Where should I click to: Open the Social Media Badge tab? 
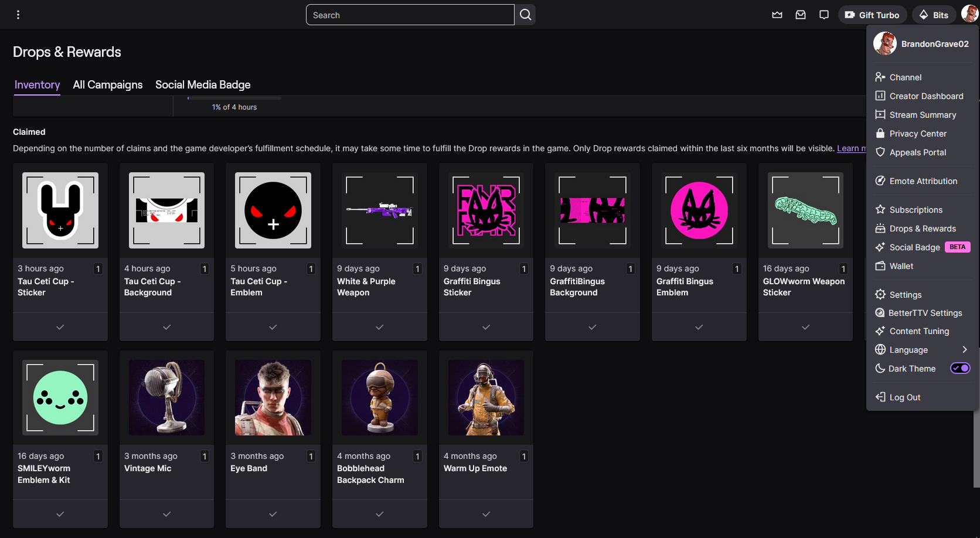pos(203,85)
